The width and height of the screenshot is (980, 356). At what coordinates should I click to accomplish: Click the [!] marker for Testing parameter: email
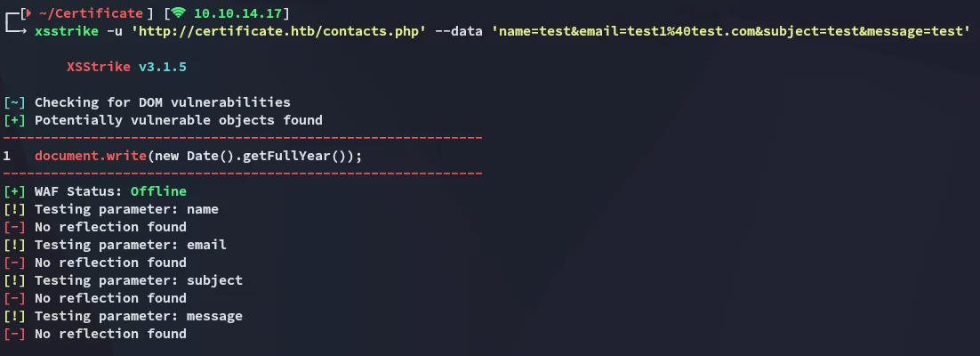pos(14,245)
